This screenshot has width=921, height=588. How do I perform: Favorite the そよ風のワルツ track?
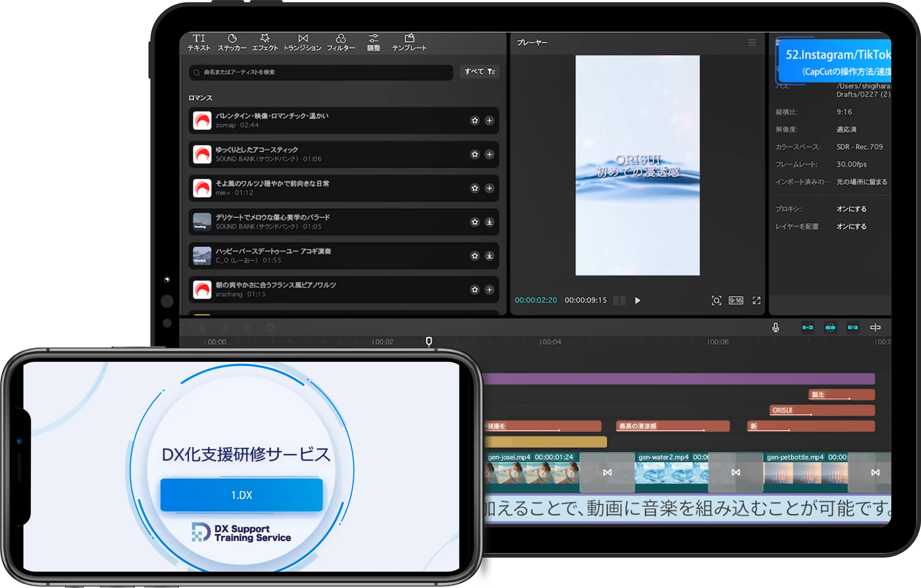[475, 188]
